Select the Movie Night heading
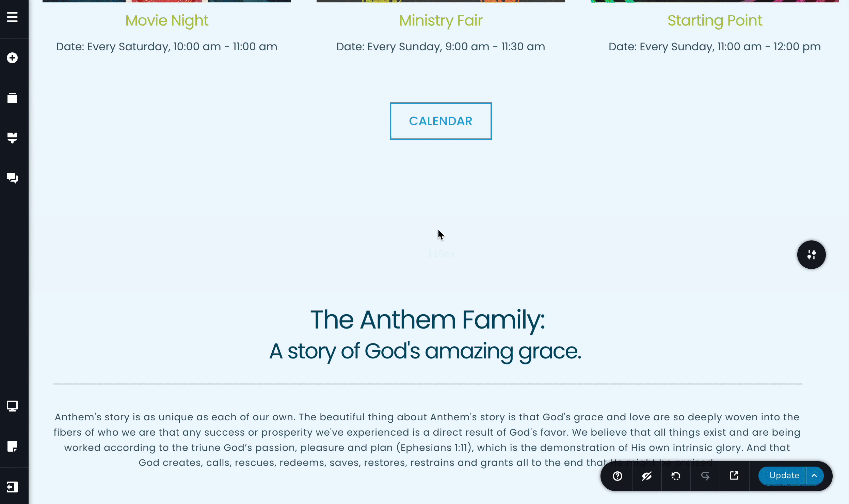Viewport: 849px width, 504px height. point(167,20)
